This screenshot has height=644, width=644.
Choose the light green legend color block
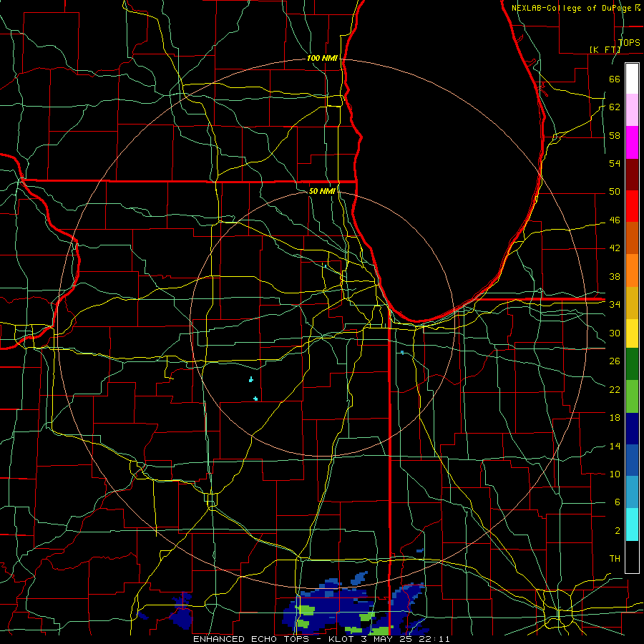[x=632, y=396]
